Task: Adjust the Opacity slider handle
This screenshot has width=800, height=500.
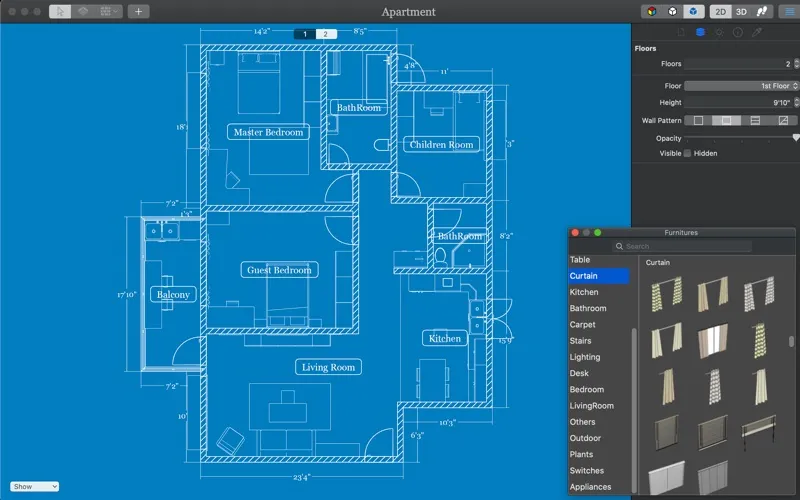Action: point(796,138)
